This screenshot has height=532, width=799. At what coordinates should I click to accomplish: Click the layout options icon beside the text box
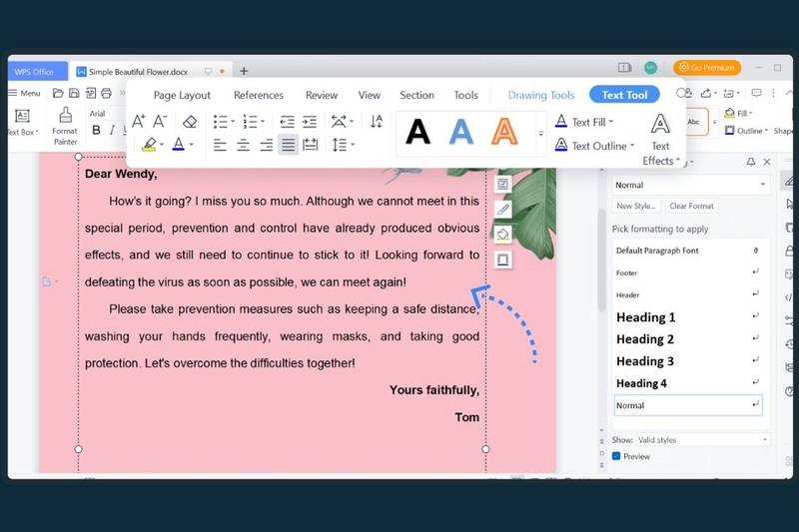click(503, 184)
